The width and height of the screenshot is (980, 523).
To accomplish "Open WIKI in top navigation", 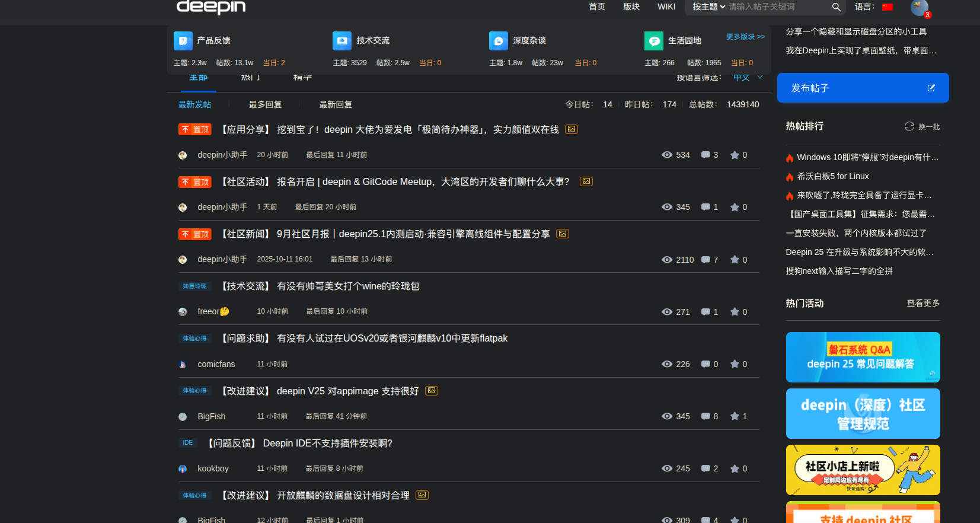I will click(666, 7).
